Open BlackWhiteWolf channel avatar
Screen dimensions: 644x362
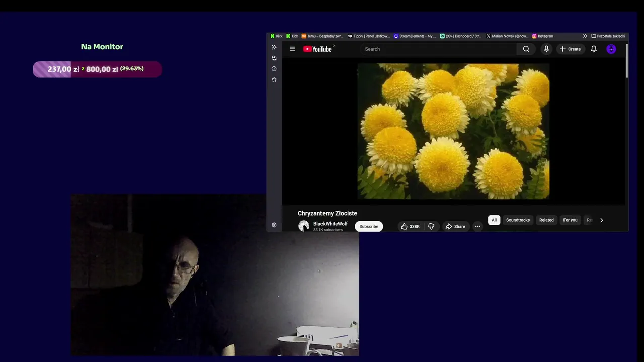pyautogui.click(x=304, y=226)
